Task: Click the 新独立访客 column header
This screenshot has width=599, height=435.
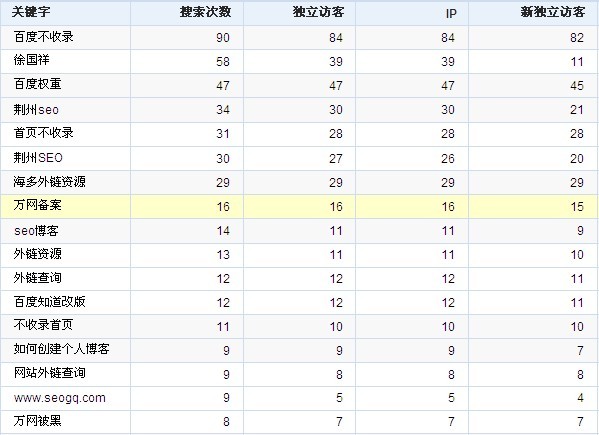Action: (552, 12)
